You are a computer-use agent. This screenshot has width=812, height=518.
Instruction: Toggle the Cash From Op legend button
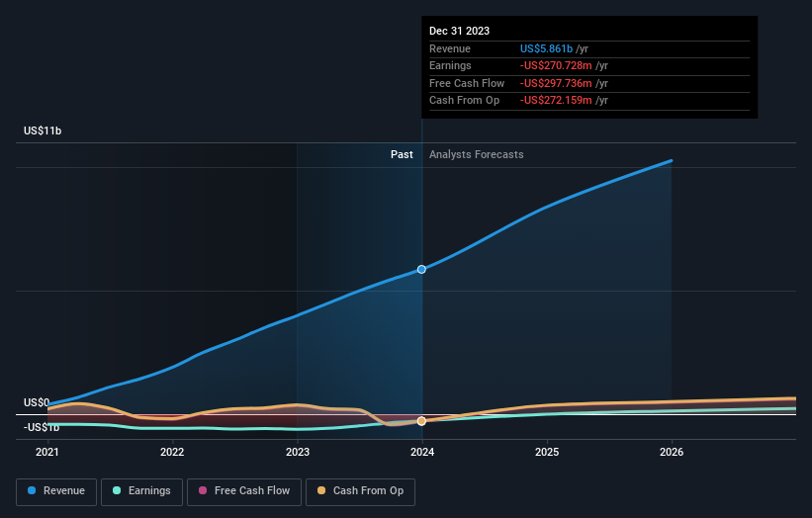(360, 491)
